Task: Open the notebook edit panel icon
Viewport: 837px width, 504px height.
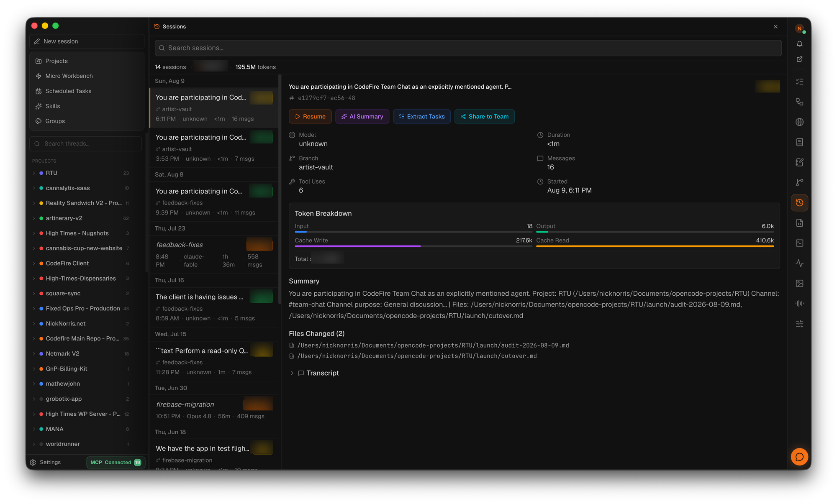Action: pyautogui.click(x=799, y=162)
